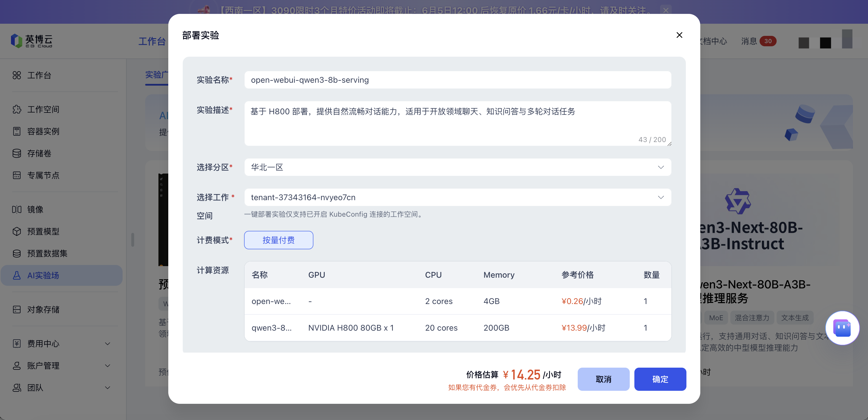Click the MoE tag
The width and height of the screenshot is (868, 420).
coord(716,318)
